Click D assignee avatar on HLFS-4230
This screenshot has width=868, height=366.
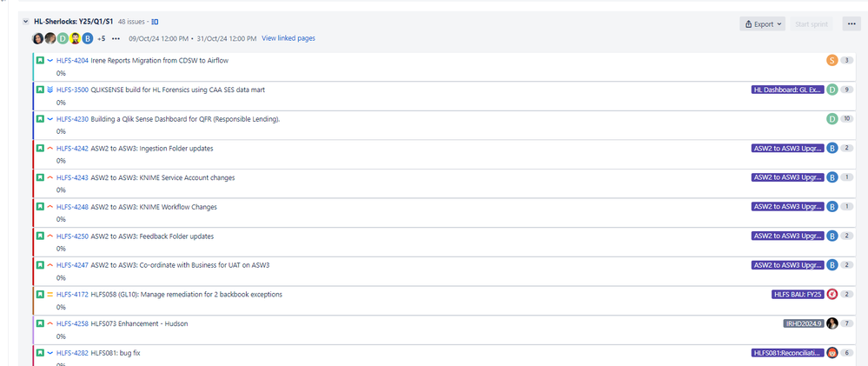coord(832,118)
